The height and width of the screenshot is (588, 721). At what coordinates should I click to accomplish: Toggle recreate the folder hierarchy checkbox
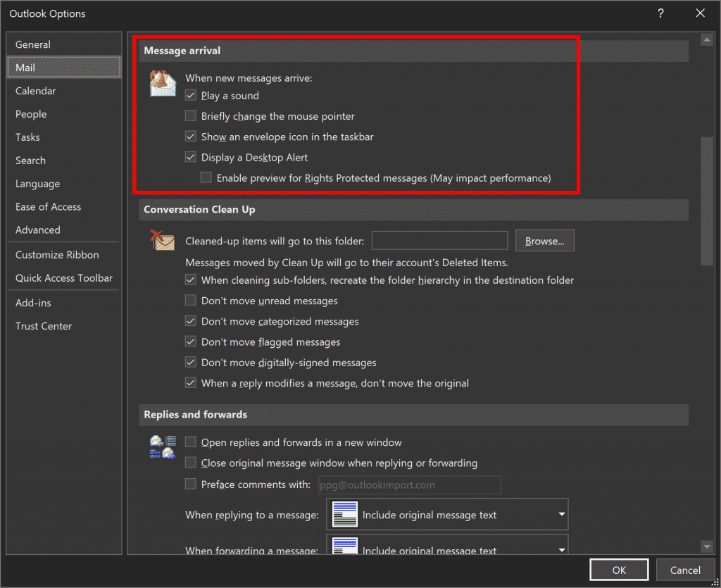(191, 280)
